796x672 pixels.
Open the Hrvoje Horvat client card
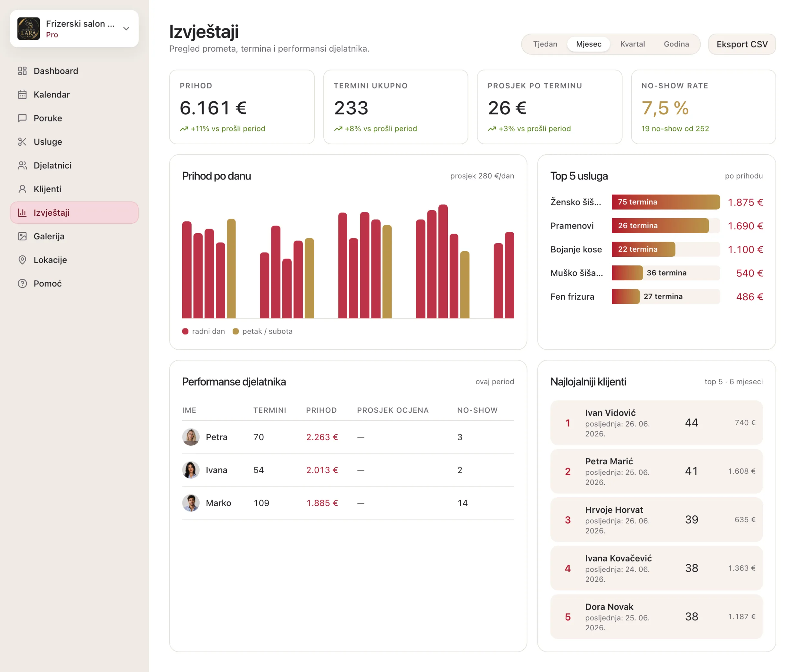click(656, 520)
